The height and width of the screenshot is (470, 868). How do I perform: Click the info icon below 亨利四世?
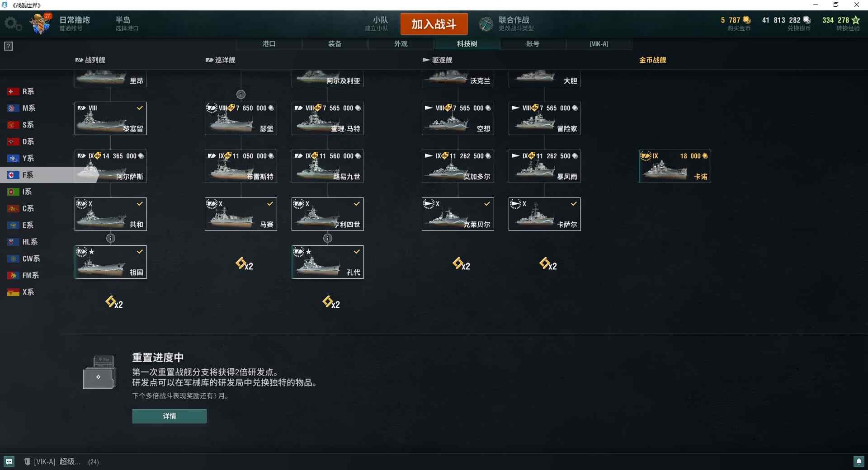tap(328, 238)
